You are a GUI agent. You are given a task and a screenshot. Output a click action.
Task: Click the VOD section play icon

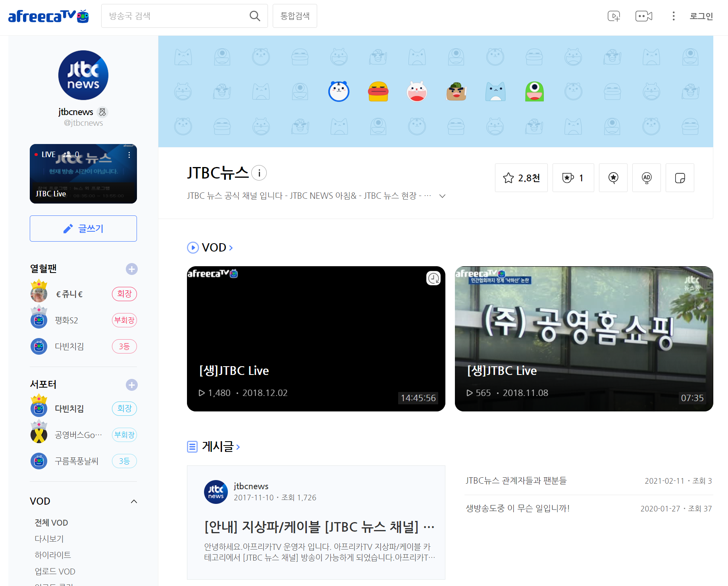[193, 248]
